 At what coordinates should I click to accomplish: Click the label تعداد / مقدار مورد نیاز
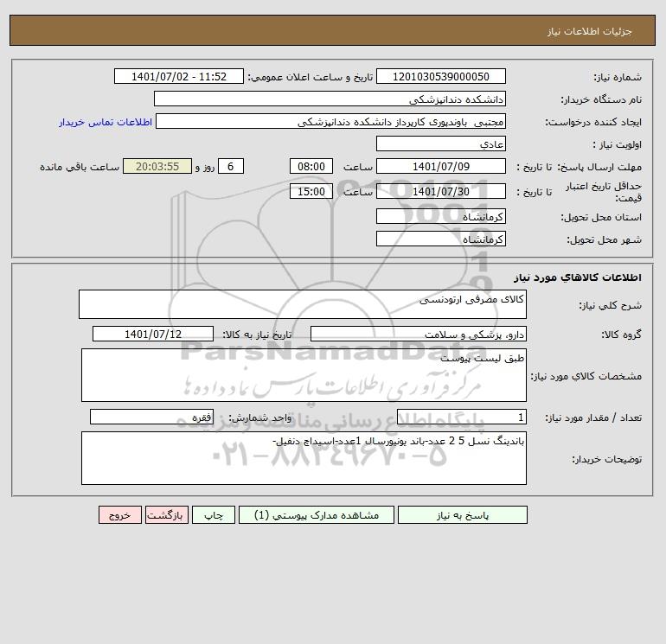(x=593, y=418)
